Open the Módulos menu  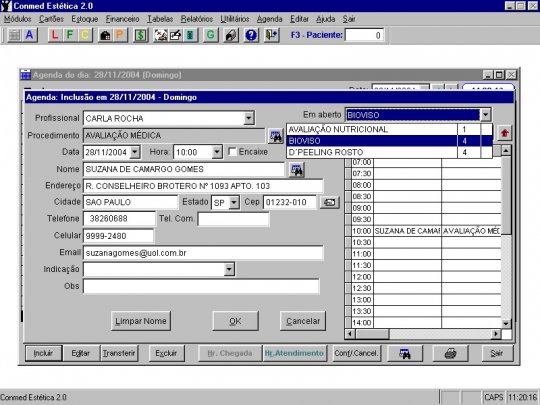point(18,19)
